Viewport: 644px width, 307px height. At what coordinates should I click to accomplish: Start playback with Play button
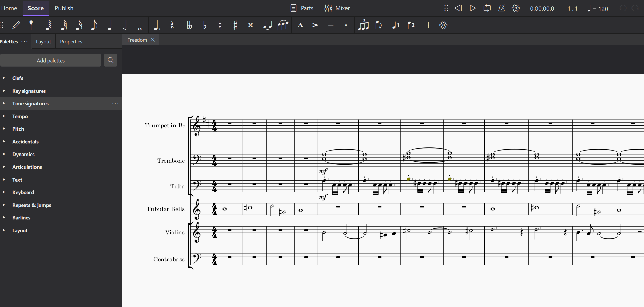[x=473, y=8]
